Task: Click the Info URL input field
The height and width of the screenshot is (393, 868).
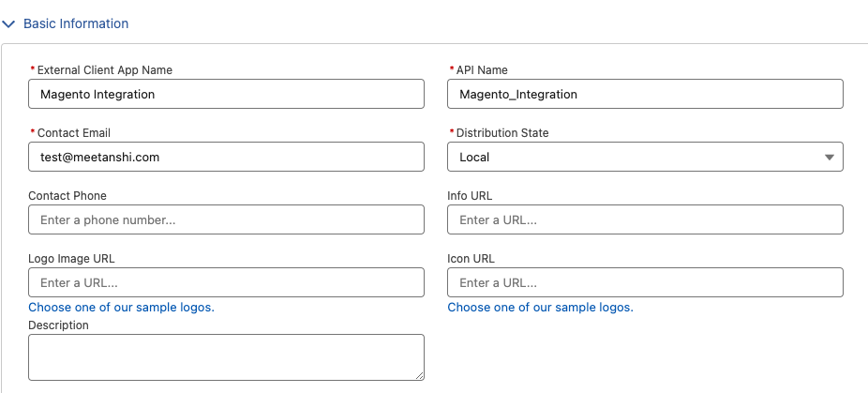Action: tap(645, 219)
